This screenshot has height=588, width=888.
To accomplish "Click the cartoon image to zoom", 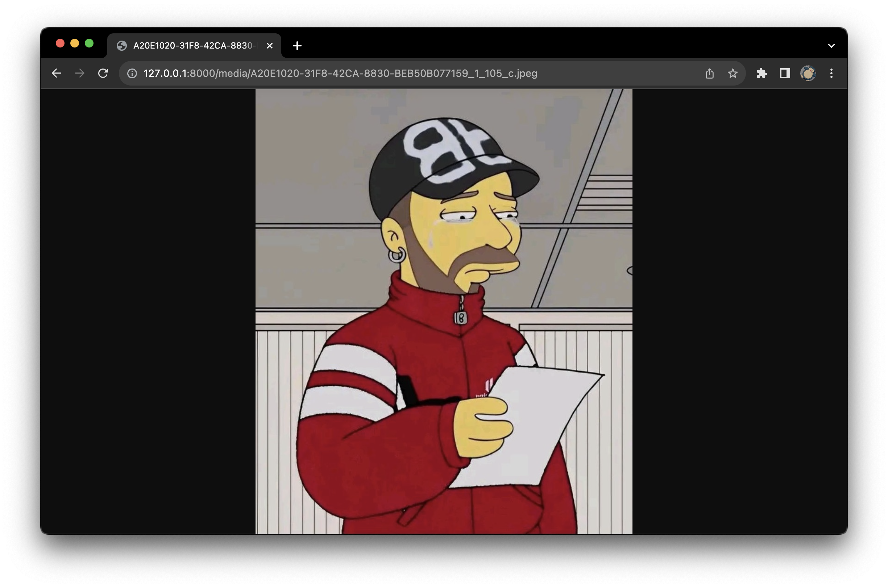I will click(444, 311).
